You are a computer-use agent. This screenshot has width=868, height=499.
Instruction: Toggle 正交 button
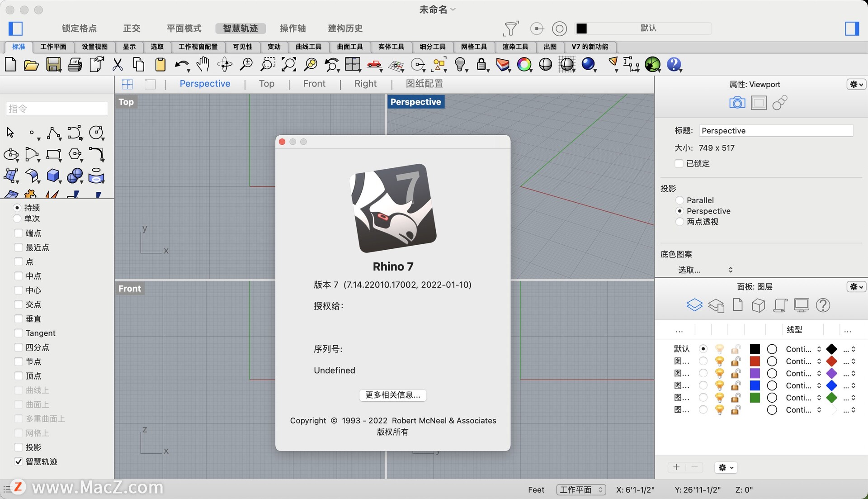point(132,29)
